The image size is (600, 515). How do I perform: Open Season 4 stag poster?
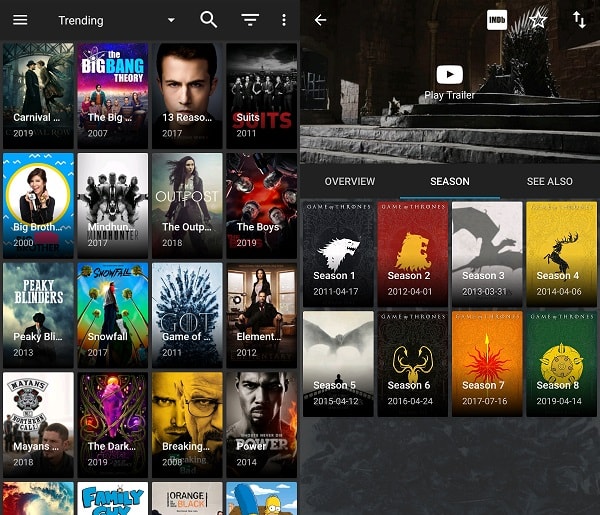point(561,254)
